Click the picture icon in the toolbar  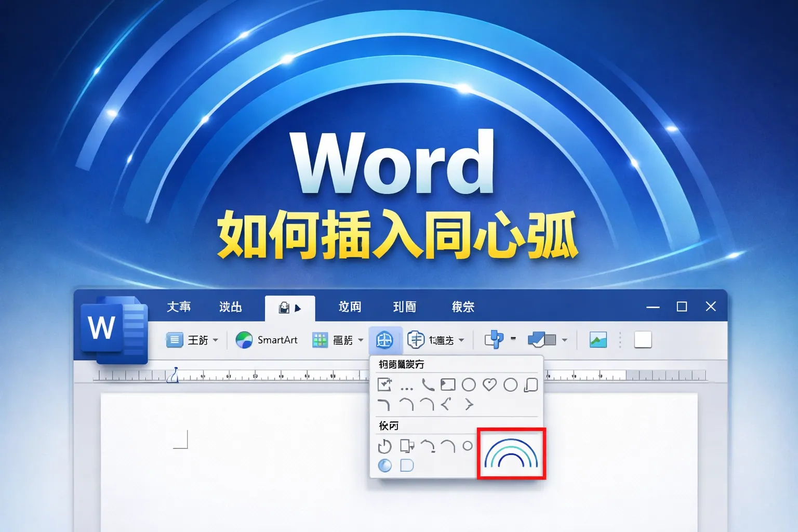(598, 340)
